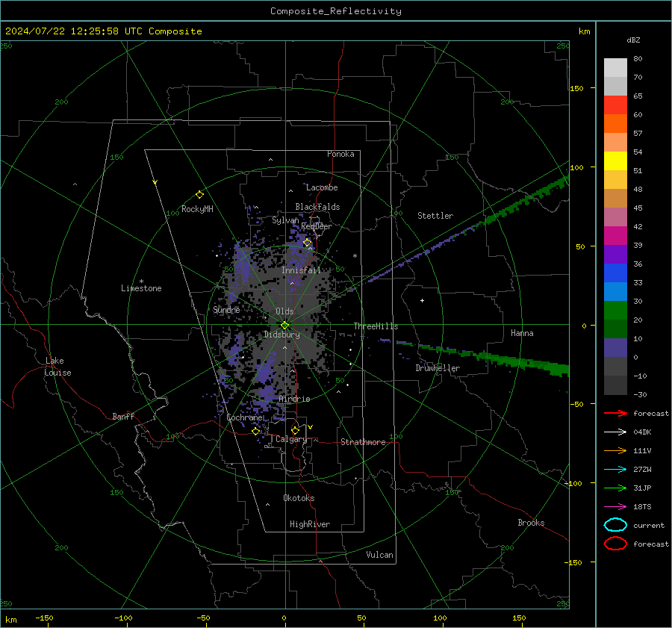This screenshot has height=628, width=672.
Task: Click the Limestone label
Action: pos(141,288)
